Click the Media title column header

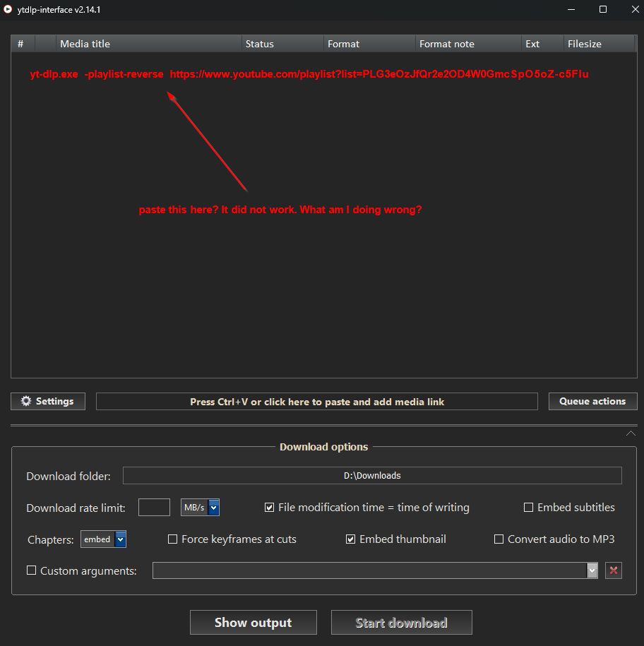(148, 44)
